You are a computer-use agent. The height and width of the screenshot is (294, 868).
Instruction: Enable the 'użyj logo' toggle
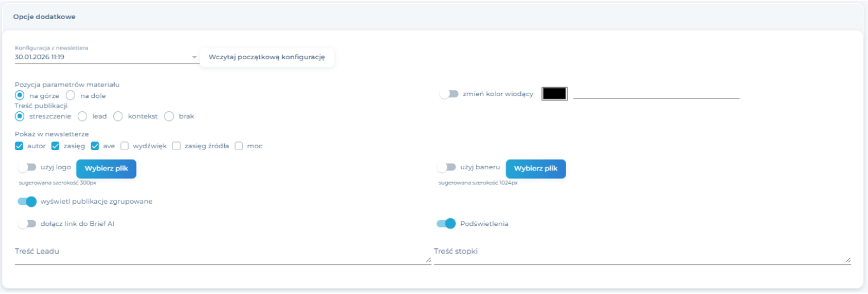(x=27, y=167)
